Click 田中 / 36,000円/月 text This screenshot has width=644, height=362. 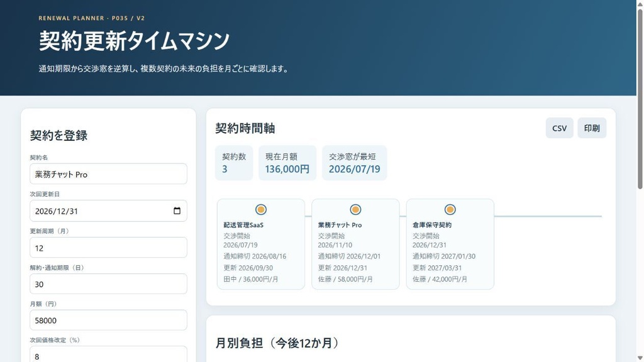click(x=250, y=279)
